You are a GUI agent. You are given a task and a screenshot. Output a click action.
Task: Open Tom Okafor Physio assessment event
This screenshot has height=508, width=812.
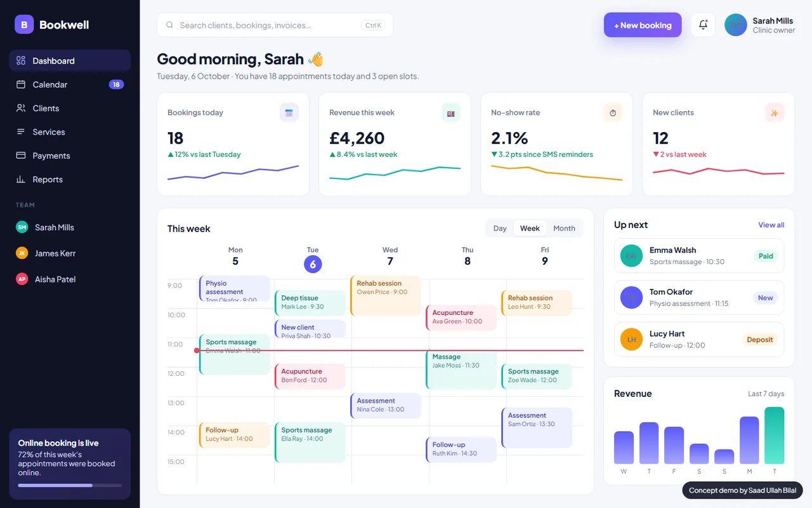coord(235,288)
